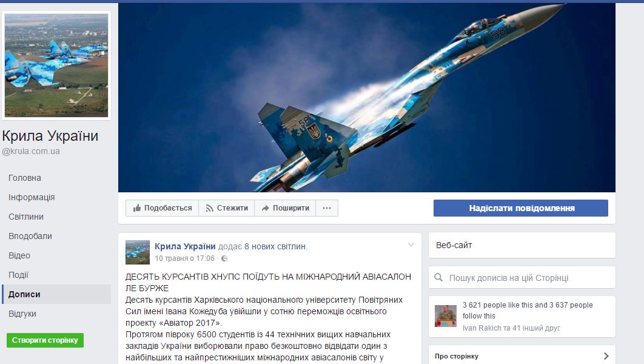The height and width of the screenshot is (364, 644).
Task: Click the thumbs-up Подобається icon
Action: [x=137, y=208]
